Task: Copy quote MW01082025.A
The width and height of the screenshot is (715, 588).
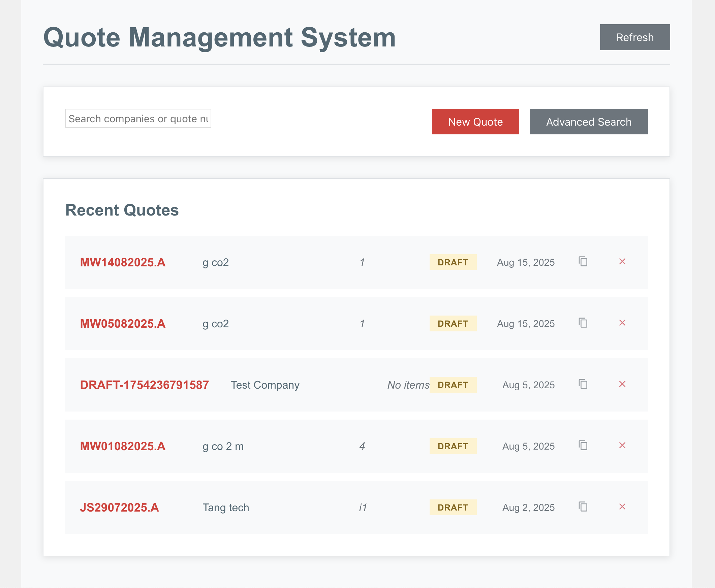Action: coord(583,446)
